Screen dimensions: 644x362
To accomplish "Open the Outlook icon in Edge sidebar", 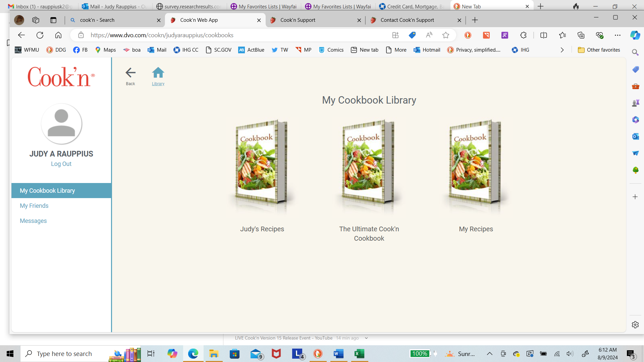I will tap(635, 136).
